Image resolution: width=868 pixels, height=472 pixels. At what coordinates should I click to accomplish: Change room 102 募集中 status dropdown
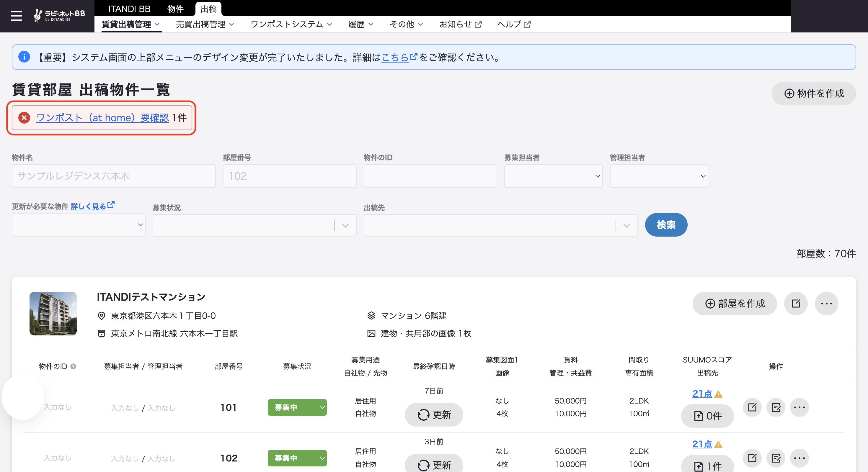pos(297,458)
